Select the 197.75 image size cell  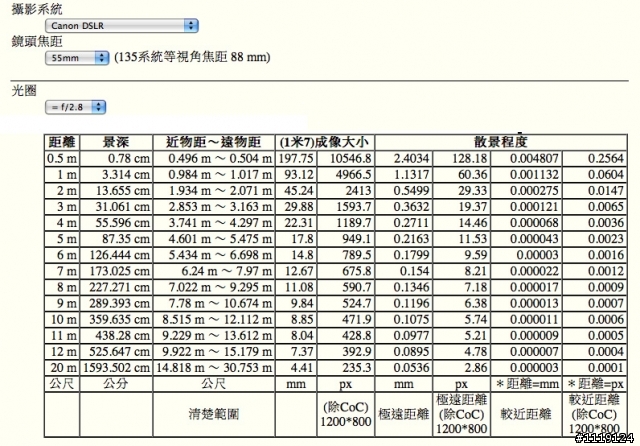point(296,159)
